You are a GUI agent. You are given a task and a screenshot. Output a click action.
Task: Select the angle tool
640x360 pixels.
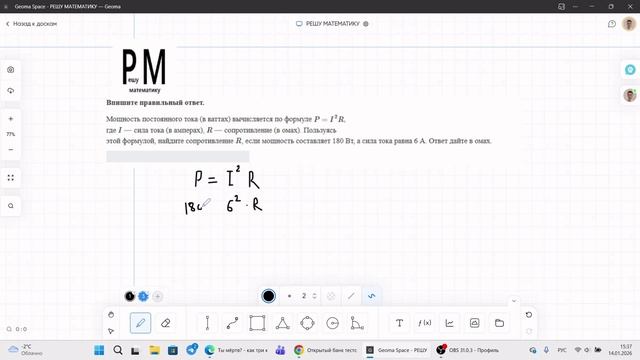pos(357,323)
